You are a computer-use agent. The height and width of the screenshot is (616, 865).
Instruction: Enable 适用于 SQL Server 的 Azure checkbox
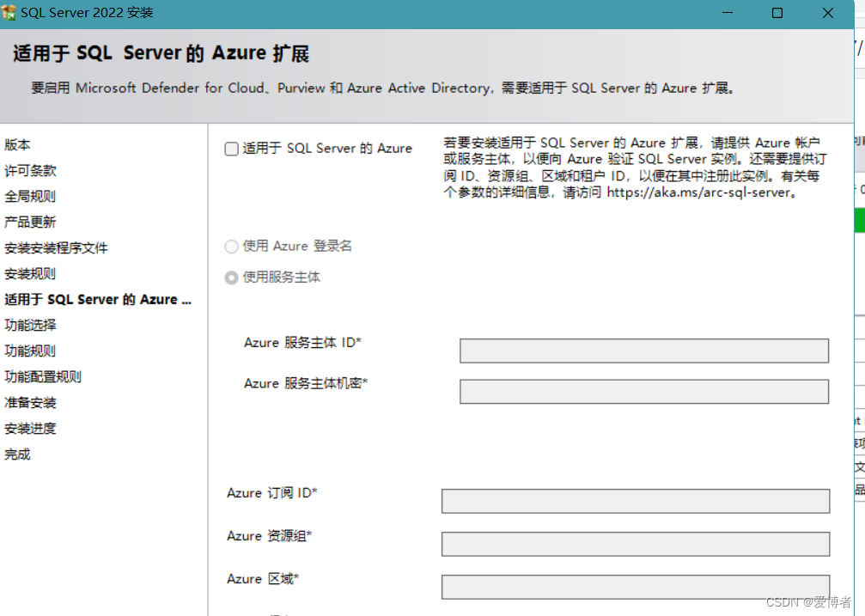coord(230,148)
